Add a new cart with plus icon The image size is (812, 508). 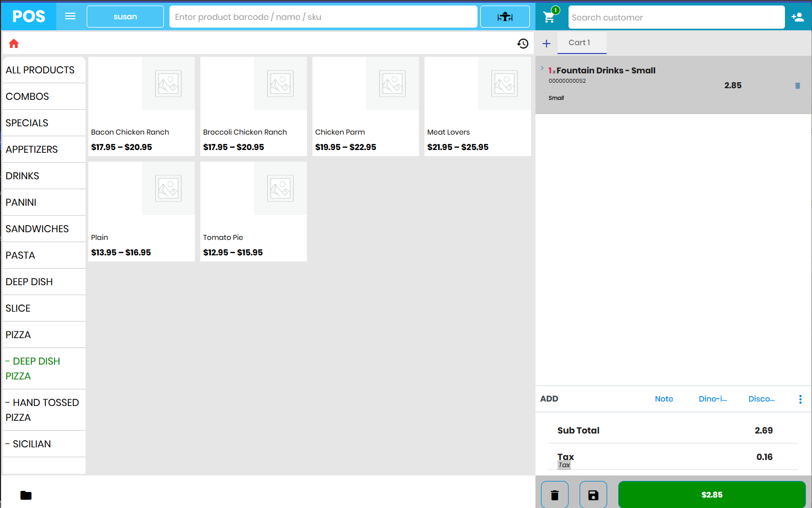pos(546,44)
